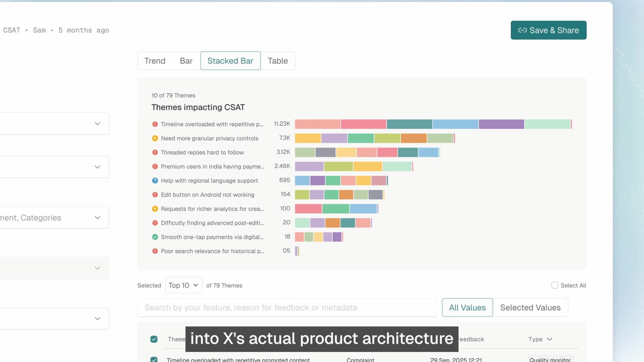
Task: Tick the Select All checkbox
Action: click(555, 285)
